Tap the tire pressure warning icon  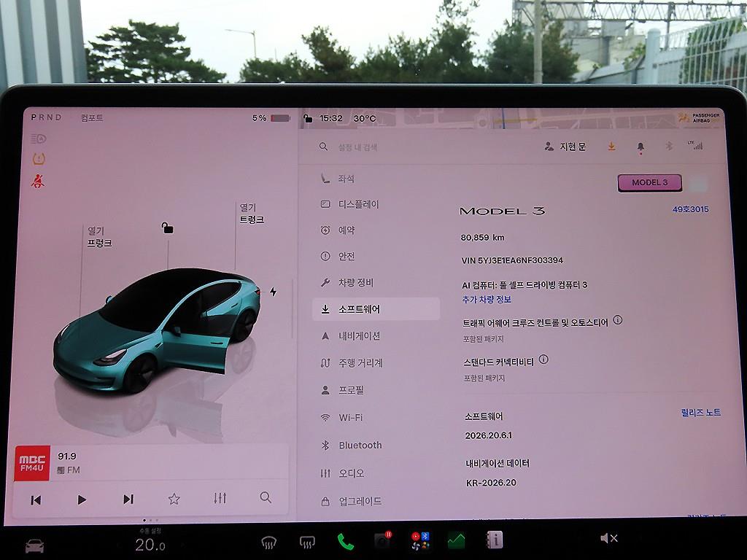pos(39,159)
